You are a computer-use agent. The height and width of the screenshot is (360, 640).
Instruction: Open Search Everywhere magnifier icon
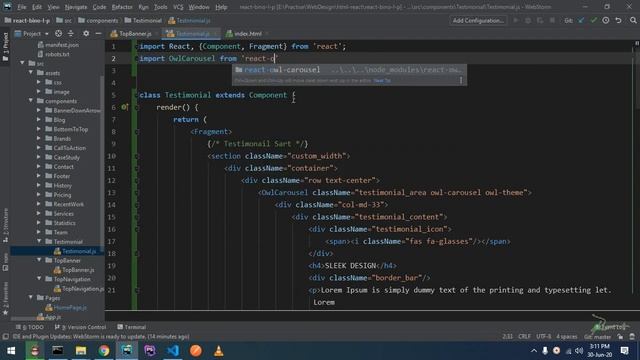(633, 20)
